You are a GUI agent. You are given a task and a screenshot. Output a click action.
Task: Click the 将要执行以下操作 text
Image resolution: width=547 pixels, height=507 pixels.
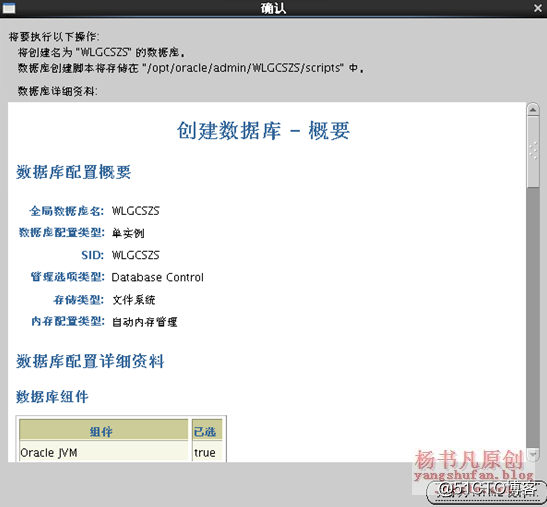(x=54, y=37)
